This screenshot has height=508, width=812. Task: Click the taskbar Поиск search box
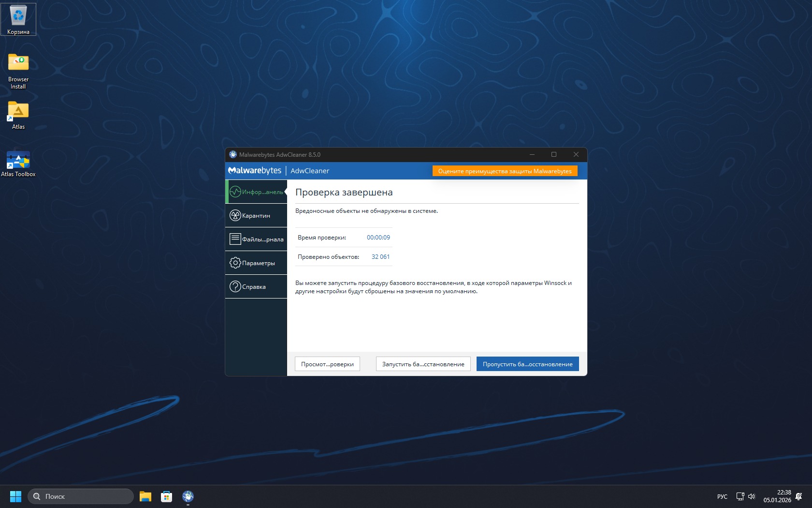(81, 496)
